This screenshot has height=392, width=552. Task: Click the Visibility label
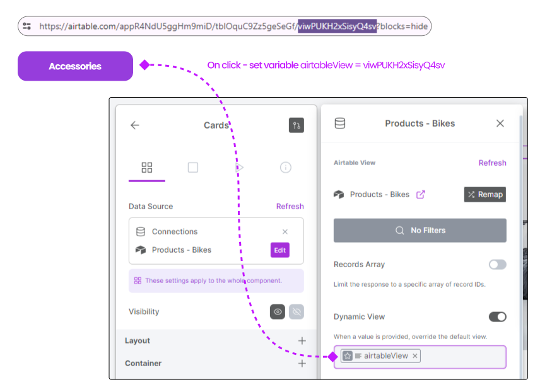click(x=144, y=312)
